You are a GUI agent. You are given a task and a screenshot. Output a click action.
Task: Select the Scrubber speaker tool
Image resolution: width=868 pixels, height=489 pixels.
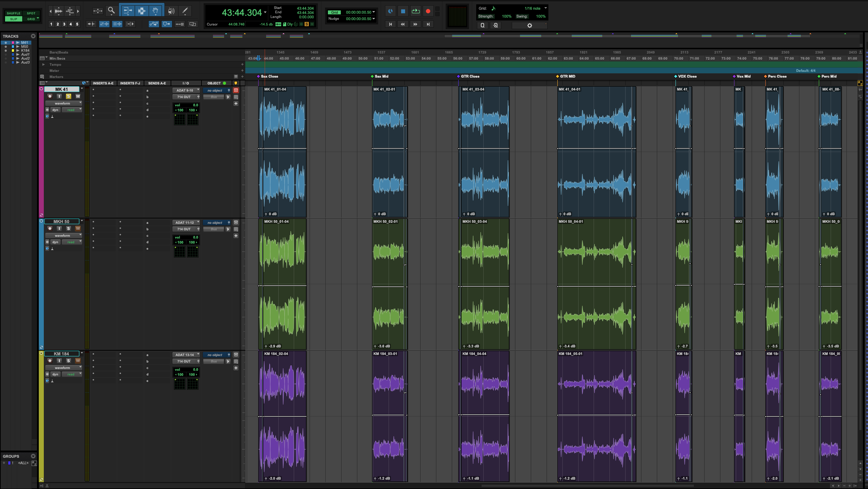[x=172, y=11]
